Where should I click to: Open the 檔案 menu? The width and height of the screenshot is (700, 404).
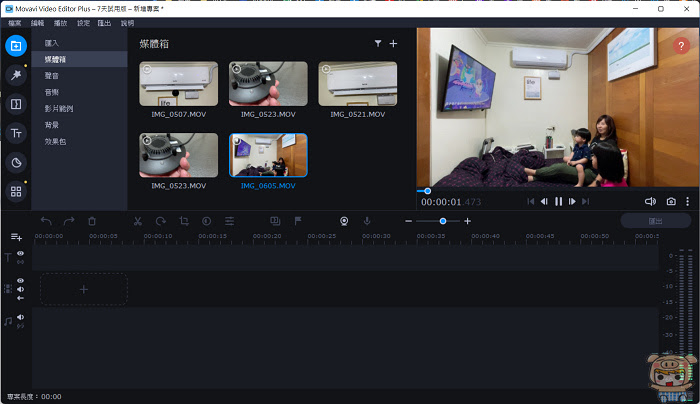click(x=15, y=23)
